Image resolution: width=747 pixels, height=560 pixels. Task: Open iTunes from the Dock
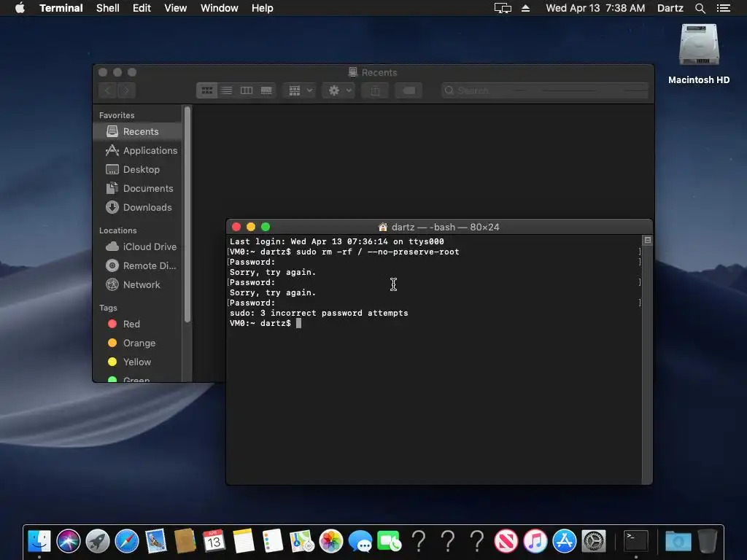[x=535, y=542]
